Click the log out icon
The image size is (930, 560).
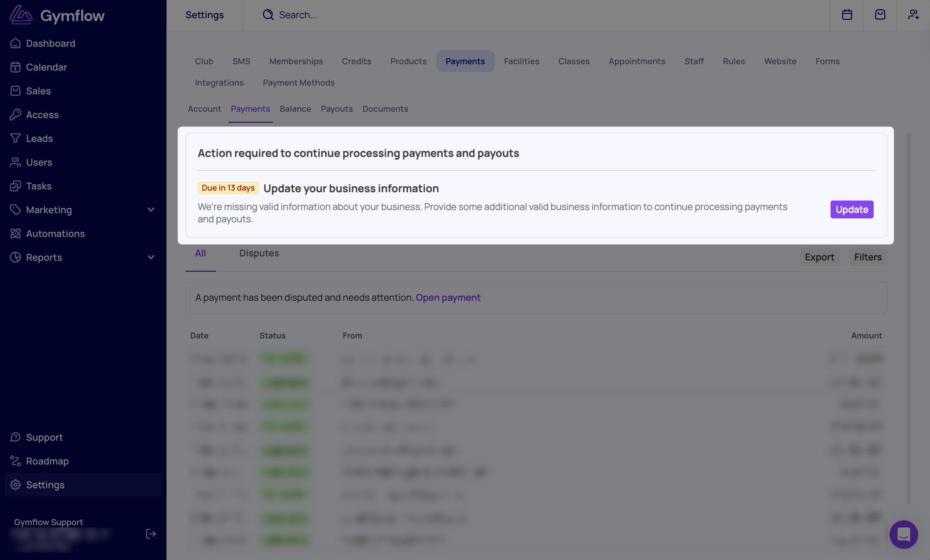pos(151,534)
